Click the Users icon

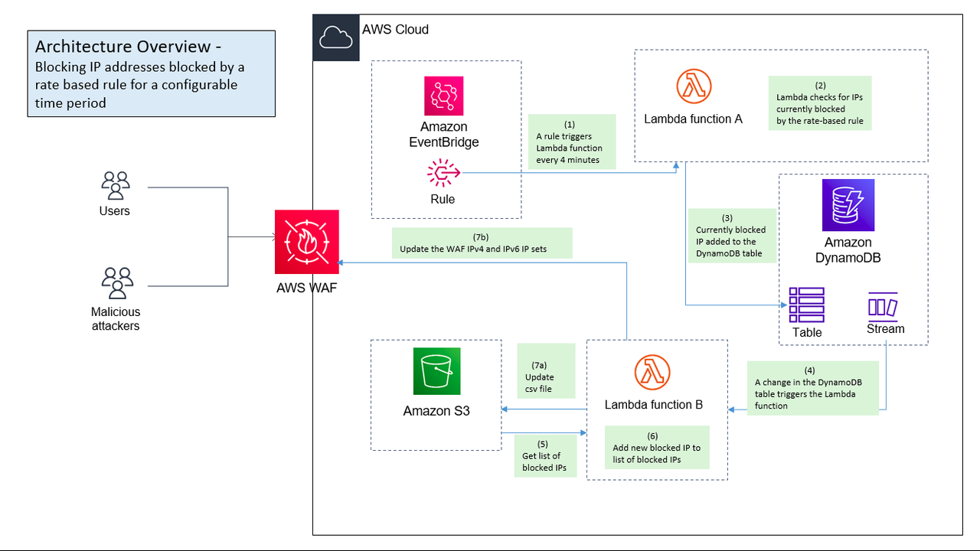coord(116,185)
